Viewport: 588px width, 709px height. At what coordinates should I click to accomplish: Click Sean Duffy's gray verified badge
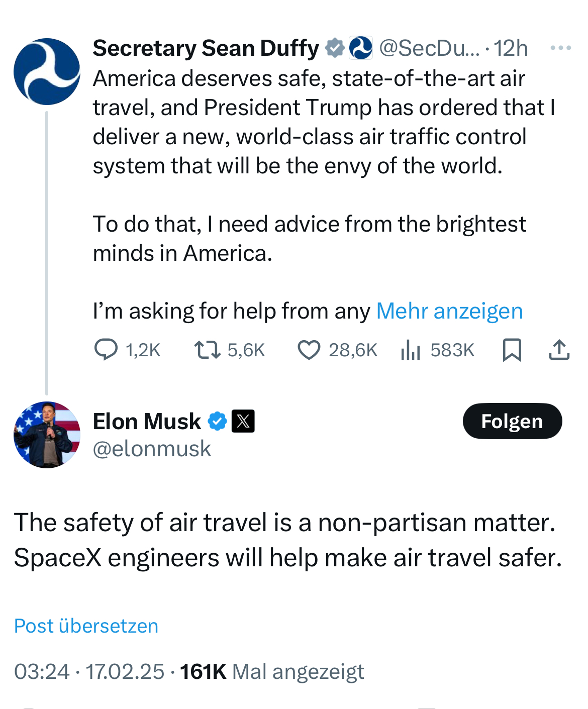coord(335,48)
